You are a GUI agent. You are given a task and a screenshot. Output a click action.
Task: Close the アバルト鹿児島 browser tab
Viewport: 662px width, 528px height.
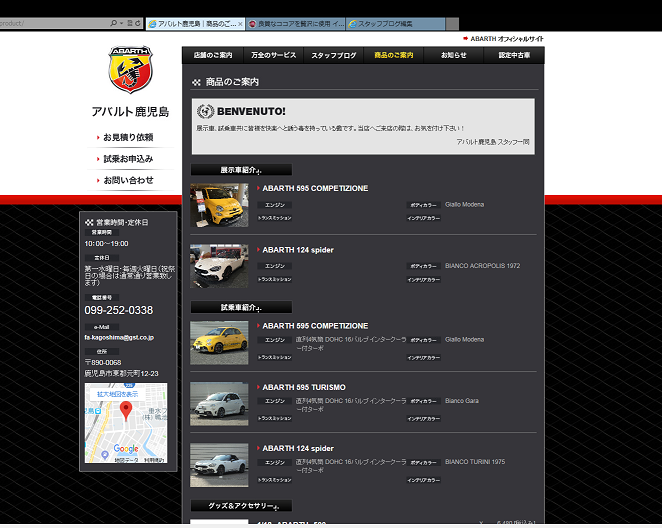(x=240, y=24)
